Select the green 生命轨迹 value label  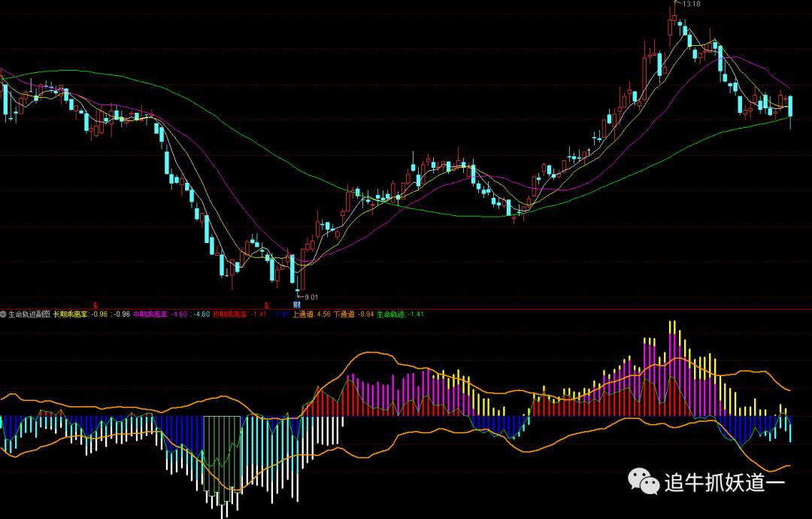pyautogui.click(x=400, y=314)
